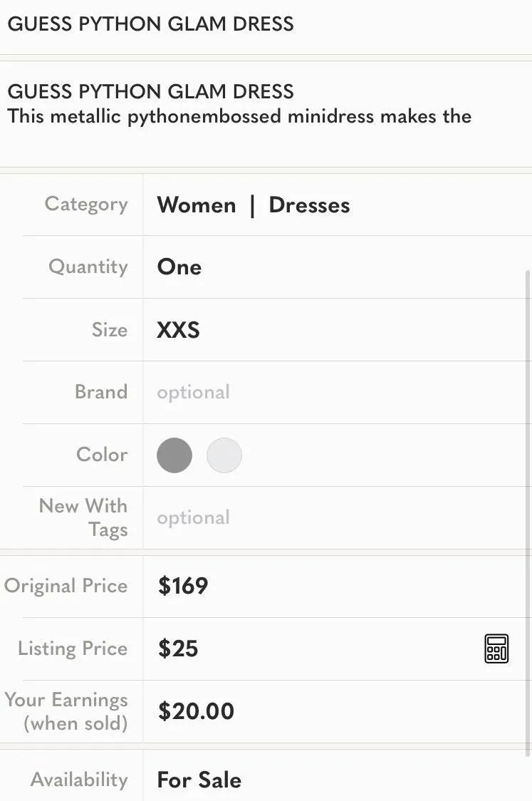Image resolution: width=532 pixels, height=801 pixels.
Task: Click the Color row label
Action: coord(101,455)
